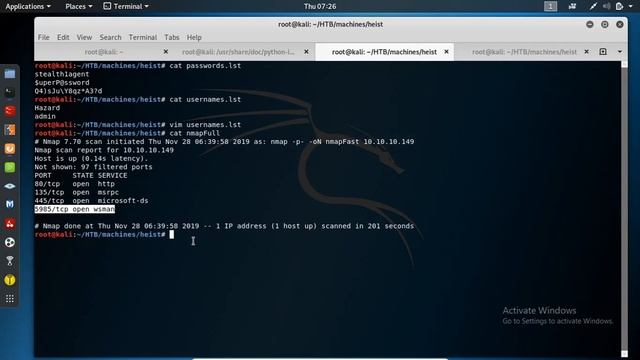The width and height of the screenshot is (640, 360).
Task: Click the scrollbar down arrow at bottom
Action: coord(624,353)
